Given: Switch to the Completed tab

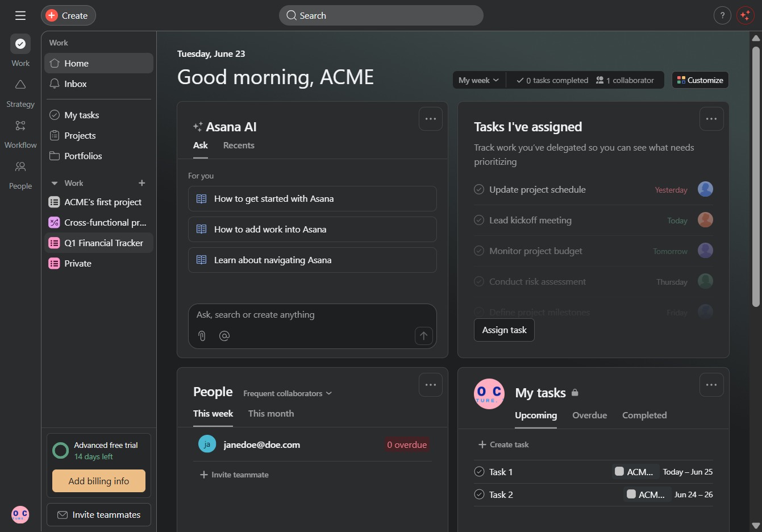Looking at the screenshot, I should coord(644,415).
